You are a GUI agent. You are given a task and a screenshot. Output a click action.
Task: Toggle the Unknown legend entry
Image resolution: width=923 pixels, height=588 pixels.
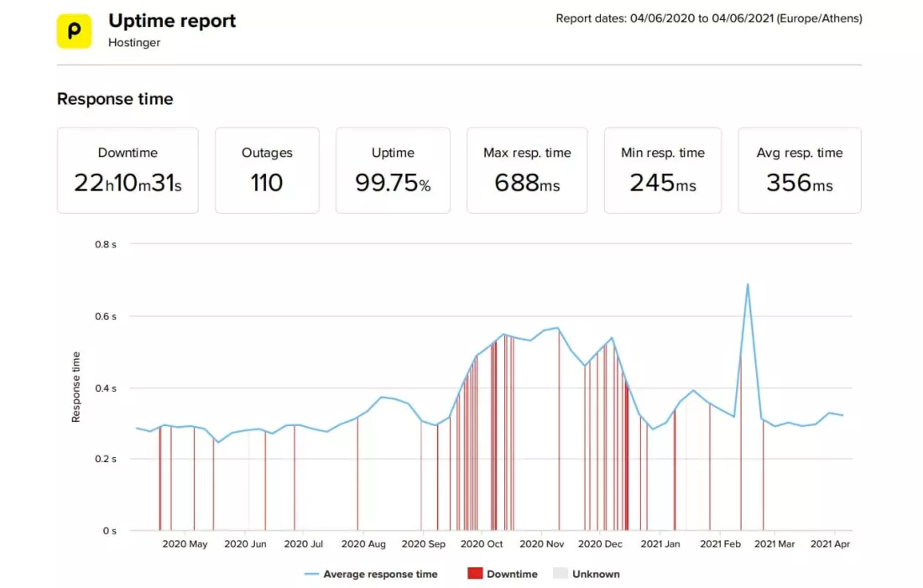(596, 575)
